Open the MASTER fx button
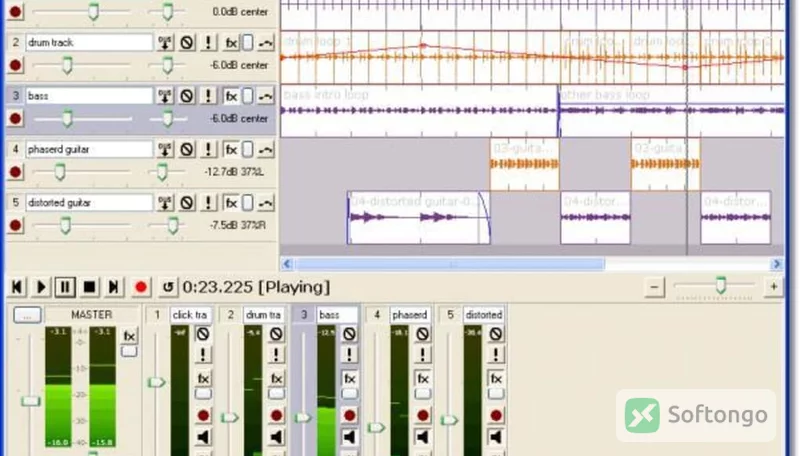800x456 pixels. [129, 336]
